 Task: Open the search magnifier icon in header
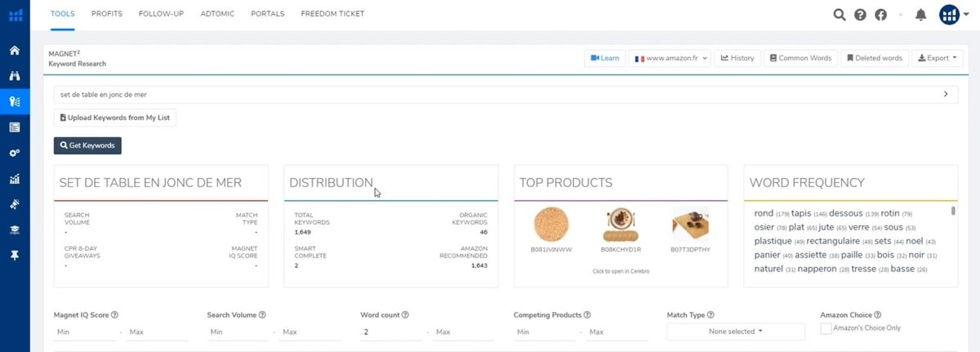pos(839,15)
